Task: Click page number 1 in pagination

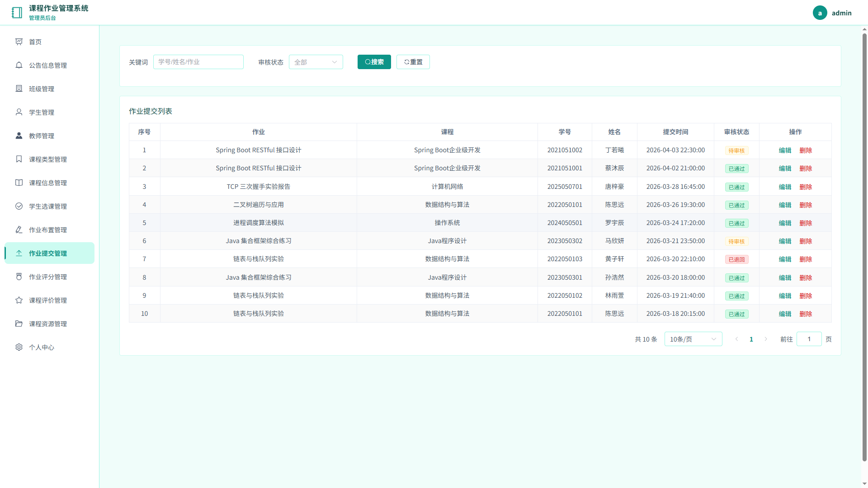Action: point(751,339)
